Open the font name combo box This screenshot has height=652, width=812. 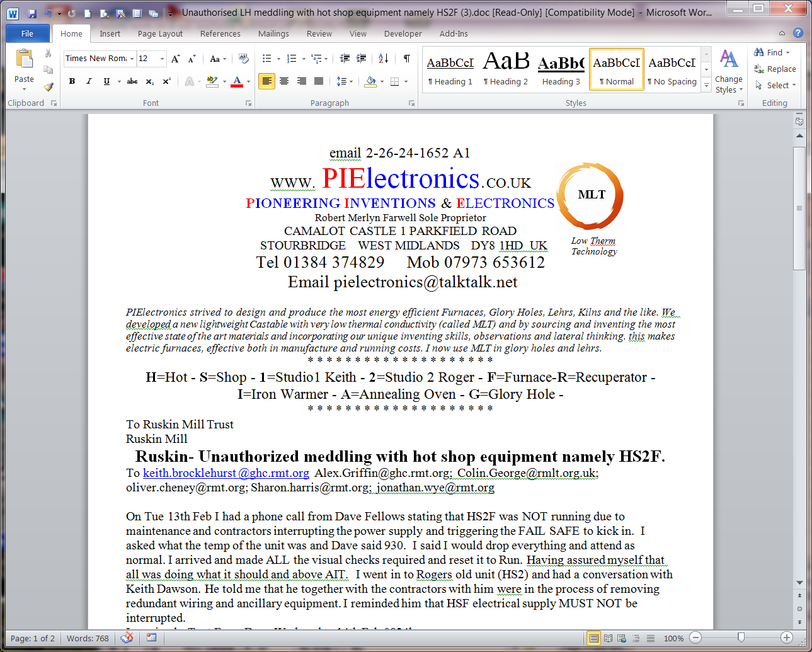coord(100,59)
